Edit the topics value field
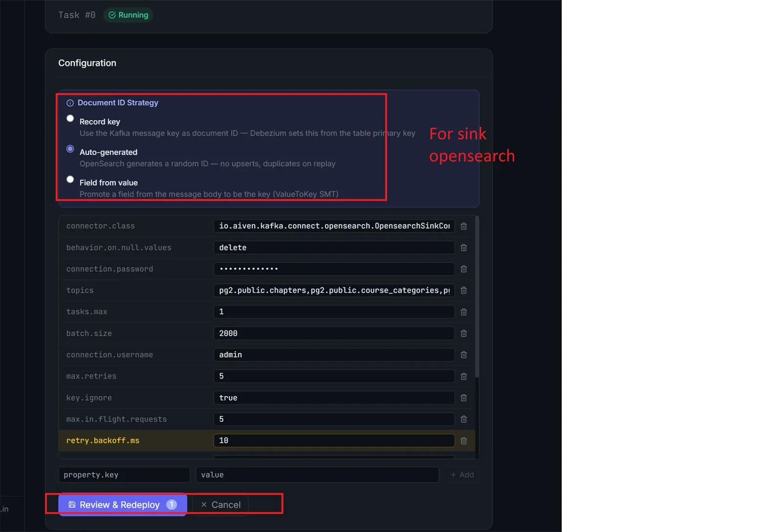Viewport: 781px width, 532px height. point(334,290)
